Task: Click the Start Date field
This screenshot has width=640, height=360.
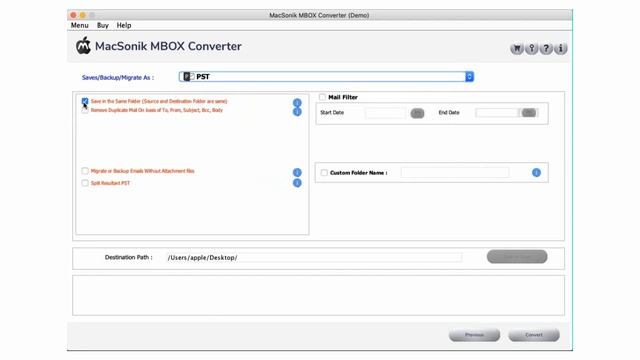Action: pos(385,113)
